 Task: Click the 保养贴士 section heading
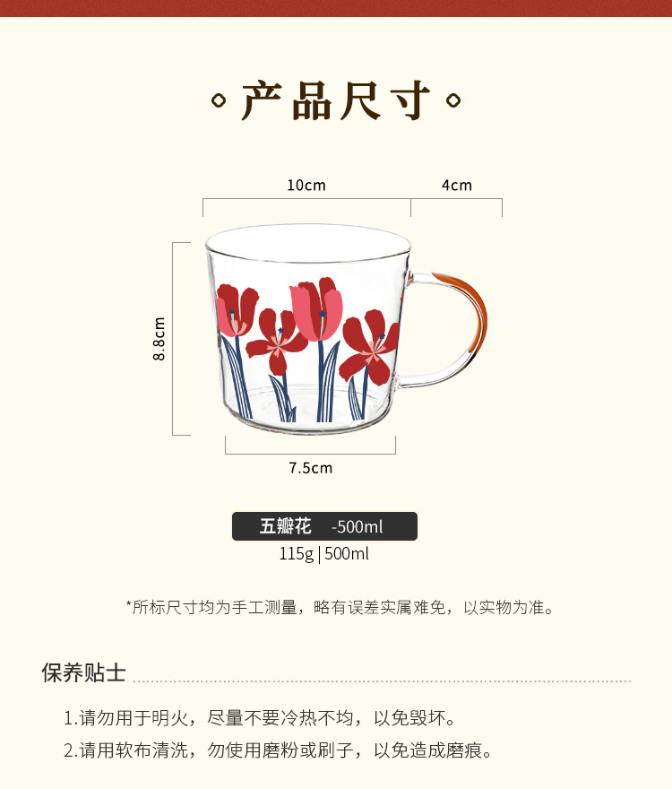coord(83,672)
